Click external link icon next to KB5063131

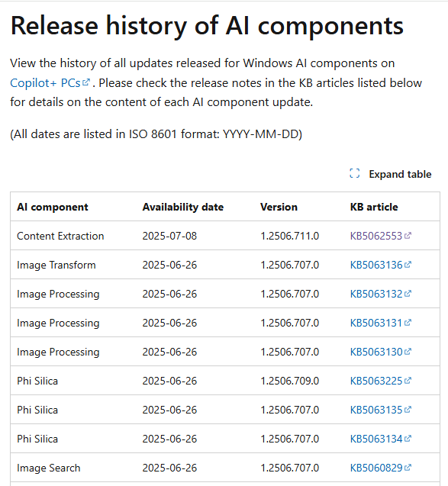click(x=408, y=322)
